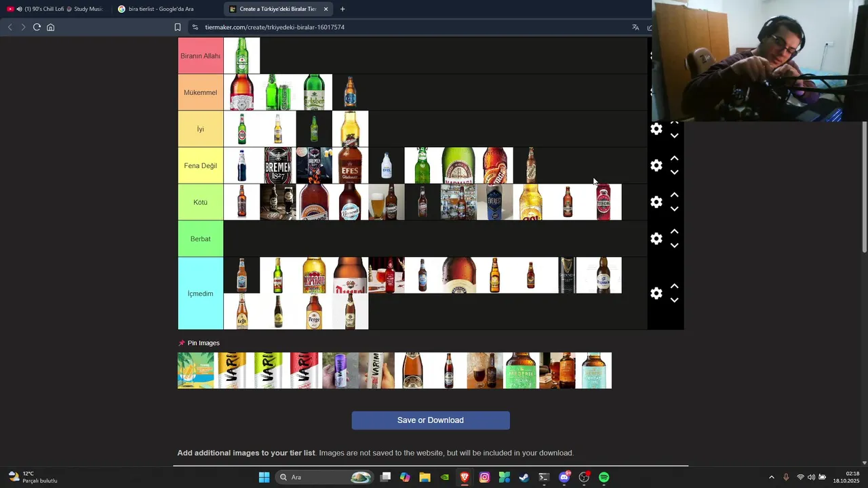868x488 pixels.
Task: Move İyi tier down with arrow
Action: [x=674, y=136]
